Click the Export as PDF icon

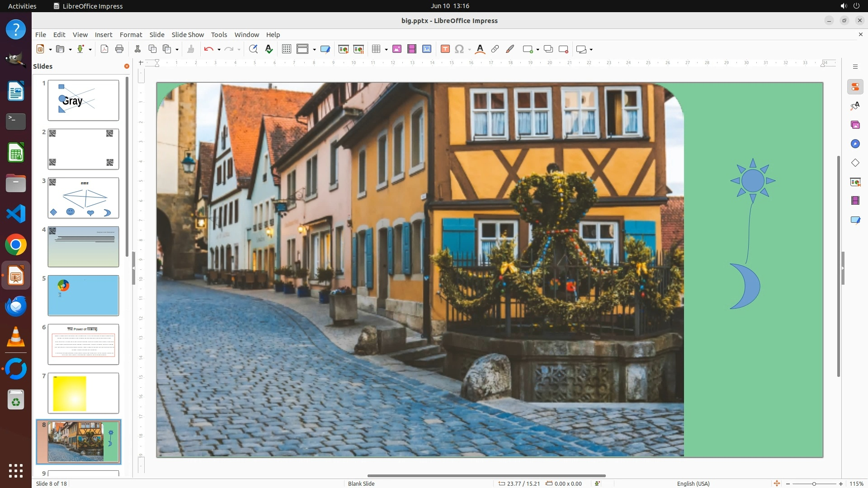tap(104, 49)
